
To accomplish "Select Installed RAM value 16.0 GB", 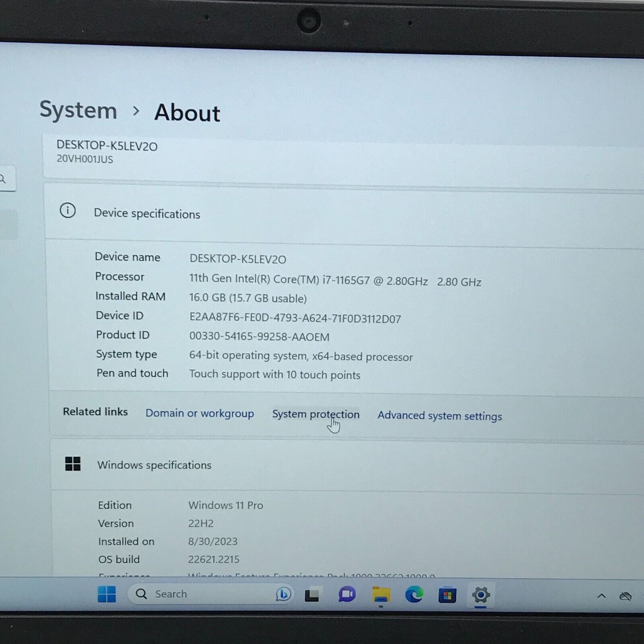I will 248,298.
